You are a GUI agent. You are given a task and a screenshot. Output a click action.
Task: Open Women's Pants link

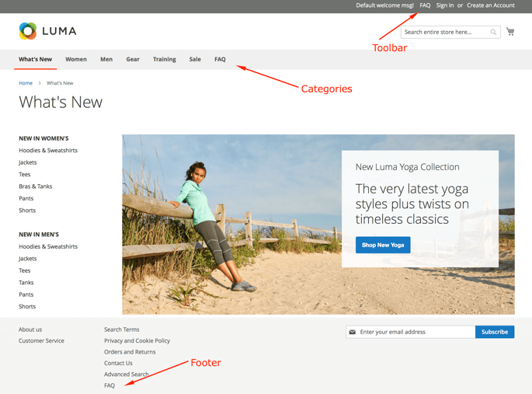[x=26, y=198]
